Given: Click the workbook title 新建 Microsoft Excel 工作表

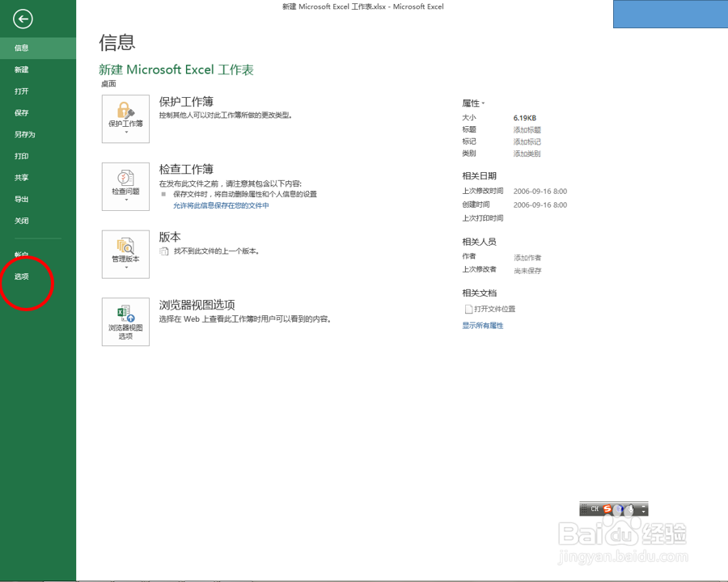Looking at the screenshot, I should (x=176, y=70).
